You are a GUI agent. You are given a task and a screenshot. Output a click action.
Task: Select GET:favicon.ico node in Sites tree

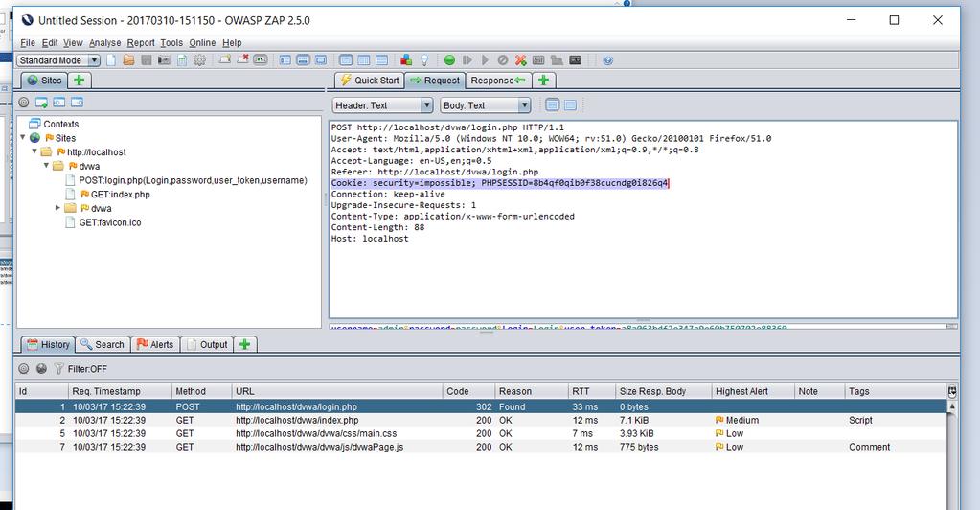pos(110,222)
